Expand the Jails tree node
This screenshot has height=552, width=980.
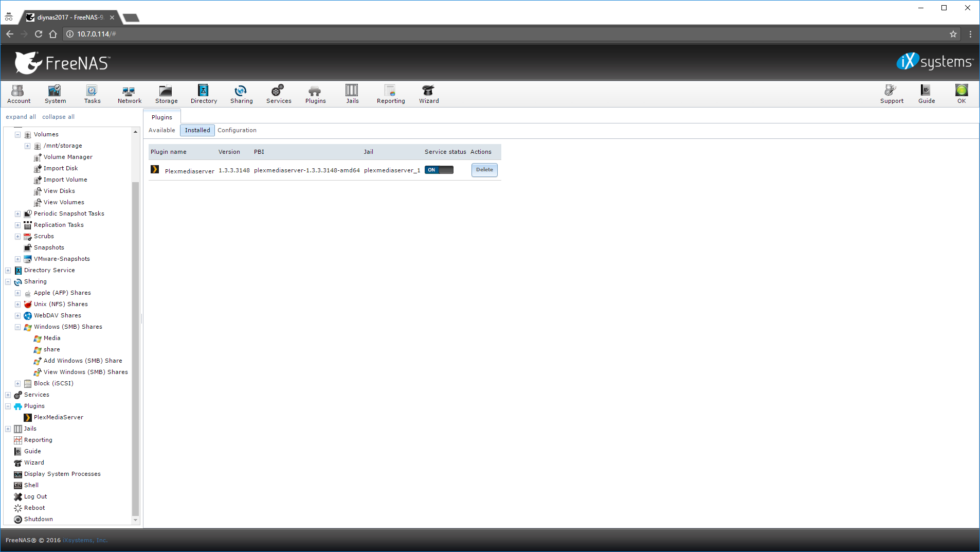tap(8, 429)
